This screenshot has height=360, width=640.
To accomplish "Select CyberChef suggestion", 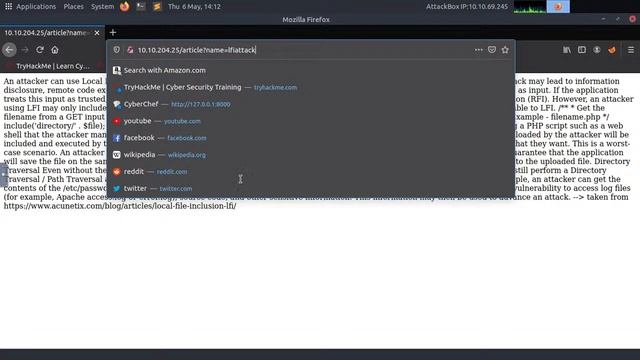I will click(311, 104).
